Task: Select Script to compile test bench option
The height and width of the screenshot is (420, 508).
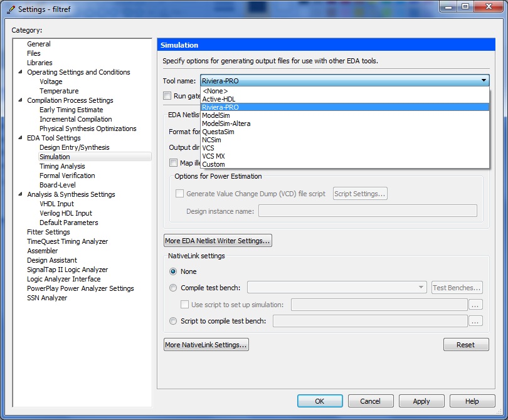Action: (173, 321)
